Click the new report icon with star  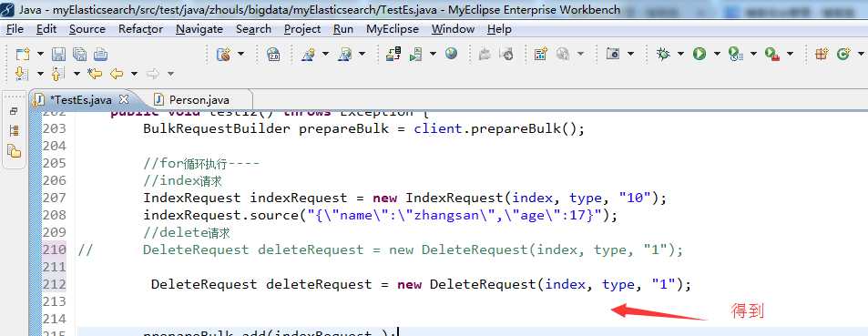[541, 54]
